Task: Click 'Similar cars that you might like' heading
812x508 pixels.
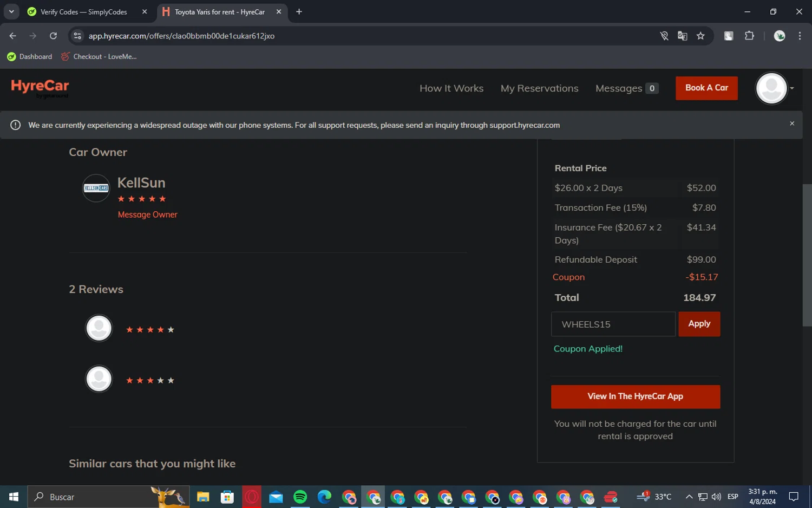Action: (x=152, y=464)
